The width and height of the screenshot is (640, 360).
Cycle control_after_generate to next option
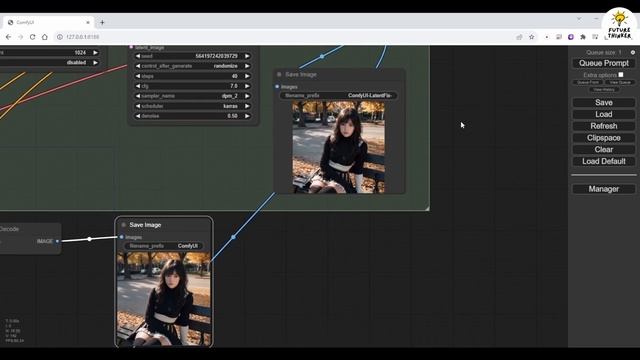point(247,66)
